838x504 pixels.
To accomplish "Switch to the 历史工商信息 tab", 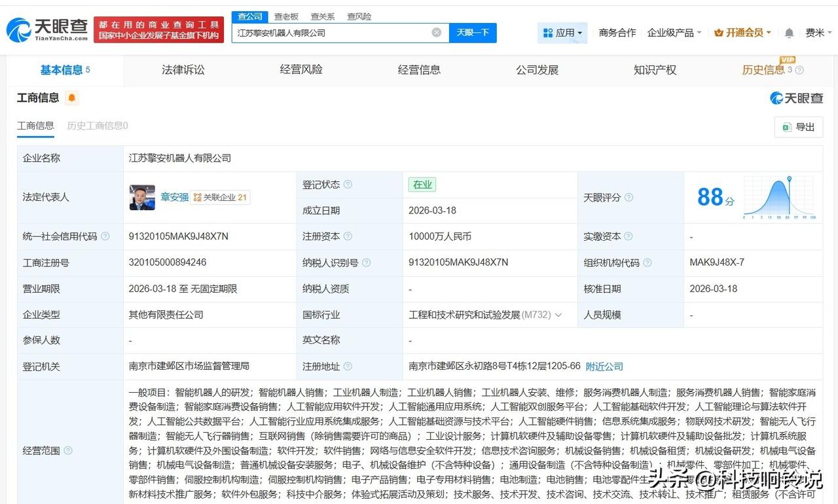I will tap(96, 126).
